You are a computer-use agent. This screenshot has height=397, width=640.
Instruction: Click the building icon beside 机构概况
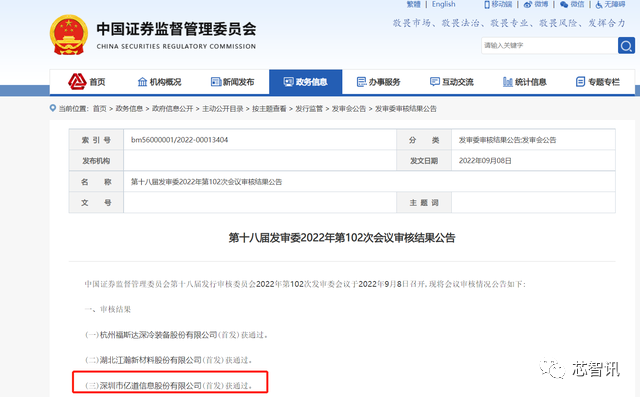tap(142, 82)
